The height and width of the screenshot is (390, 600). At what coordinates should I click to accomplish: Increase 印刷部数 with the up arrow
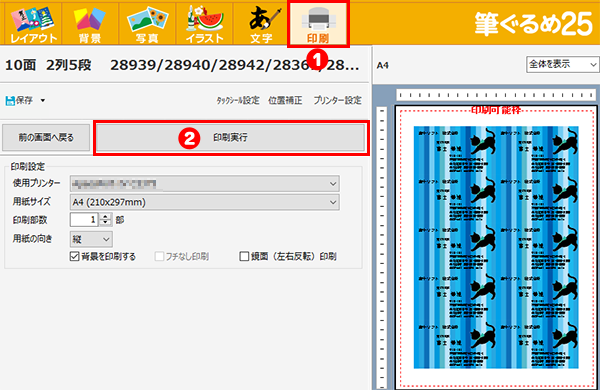pyautogui.click(x=105, y=217)
